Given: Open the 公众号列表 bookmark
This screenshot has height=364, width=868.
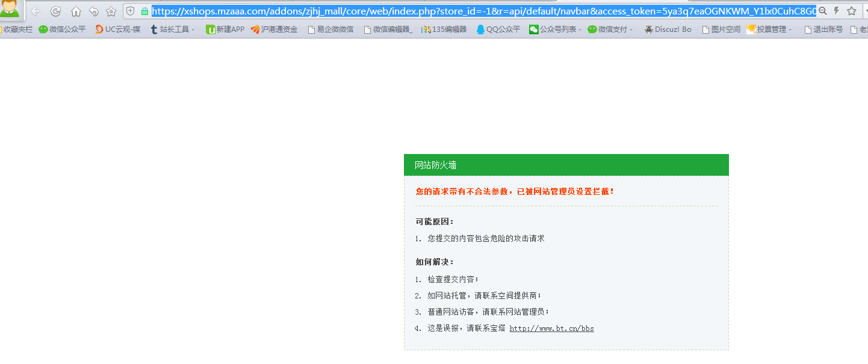Looking at the screenshot, I should click(x=555, y=29).
